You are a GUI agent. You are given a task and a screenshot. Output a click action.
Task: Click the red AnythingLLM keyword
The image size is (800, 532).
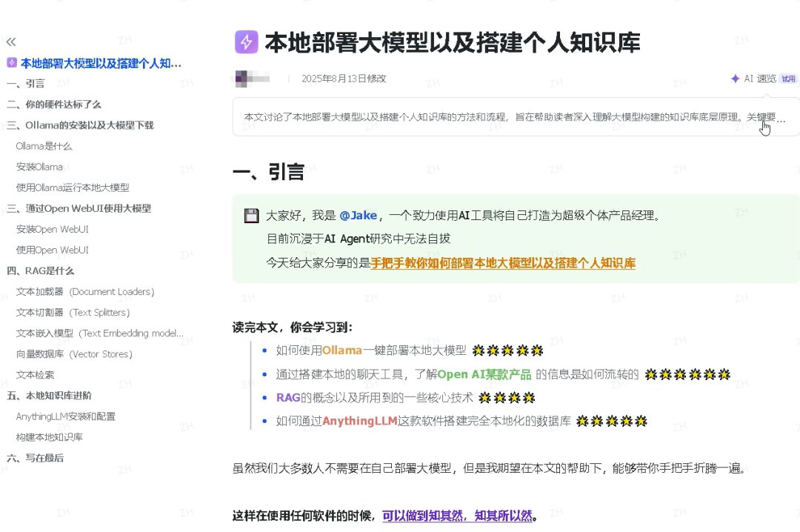pos(360,421)
